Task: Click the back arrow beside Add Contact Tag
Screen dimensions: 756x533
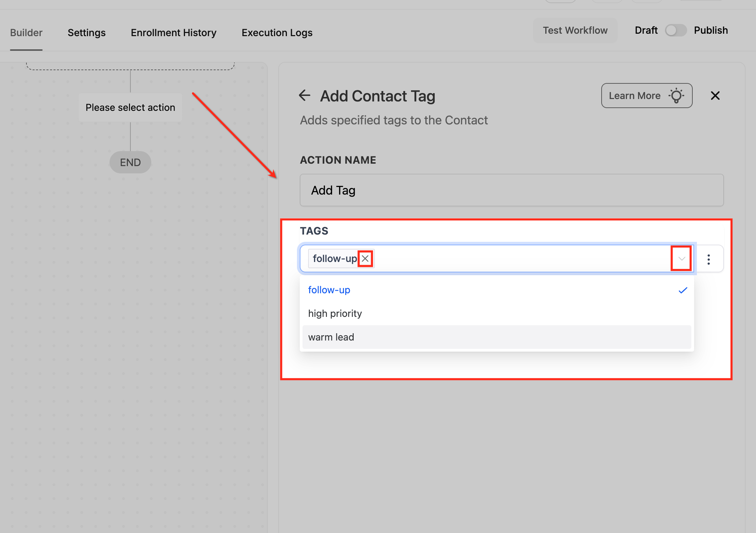Action: pos(305,96)
